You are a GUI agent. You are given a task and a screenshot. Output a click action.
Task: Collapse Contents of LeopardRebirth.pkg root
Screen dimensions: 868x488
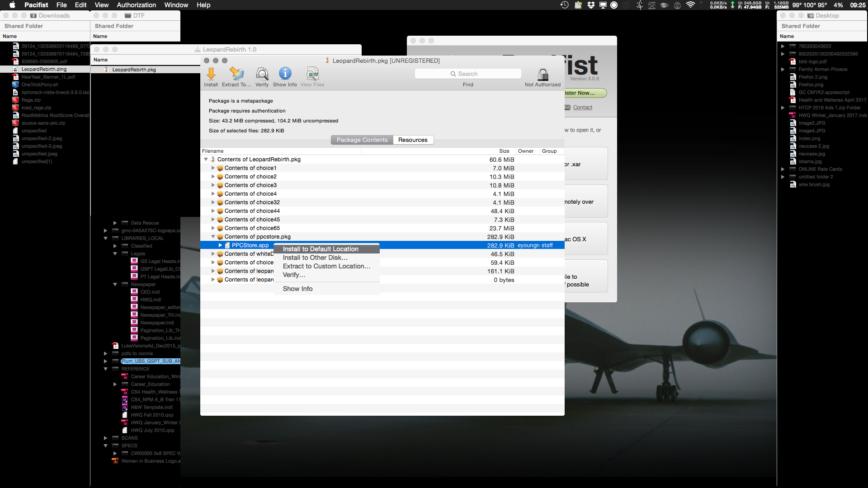[206, 160]
